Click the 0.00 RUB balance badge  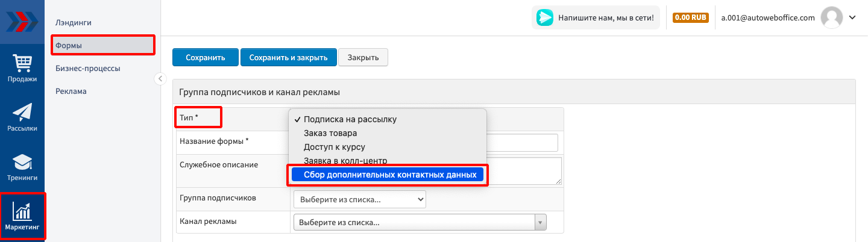(690, 17)
